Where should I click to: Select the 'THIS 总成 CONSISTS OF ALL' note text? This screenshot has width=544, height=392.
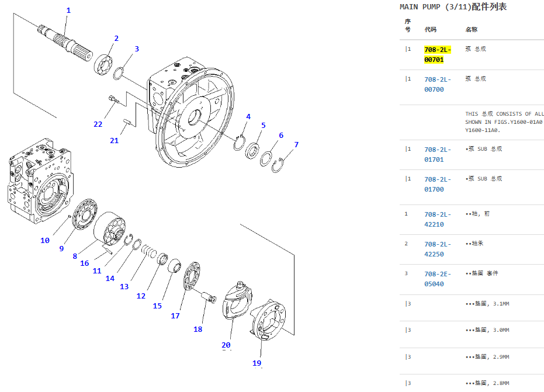(504, 114)
